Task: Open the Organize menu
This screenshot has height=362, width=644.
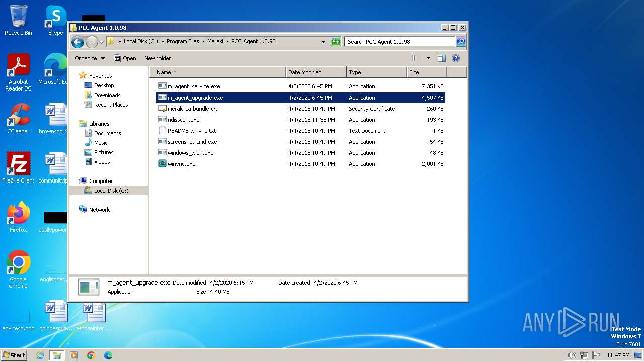Action: tap(90, 58)
